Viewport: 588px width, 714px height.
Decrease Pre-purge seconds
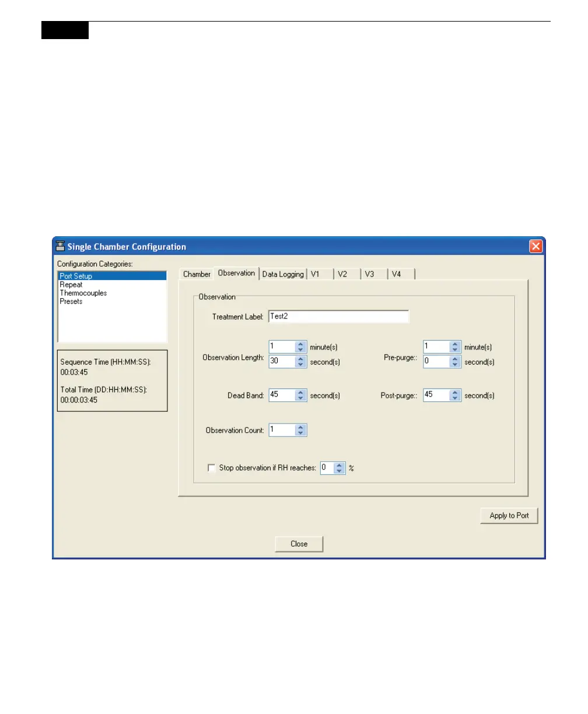pyautogui.click(x=455, y=365)
